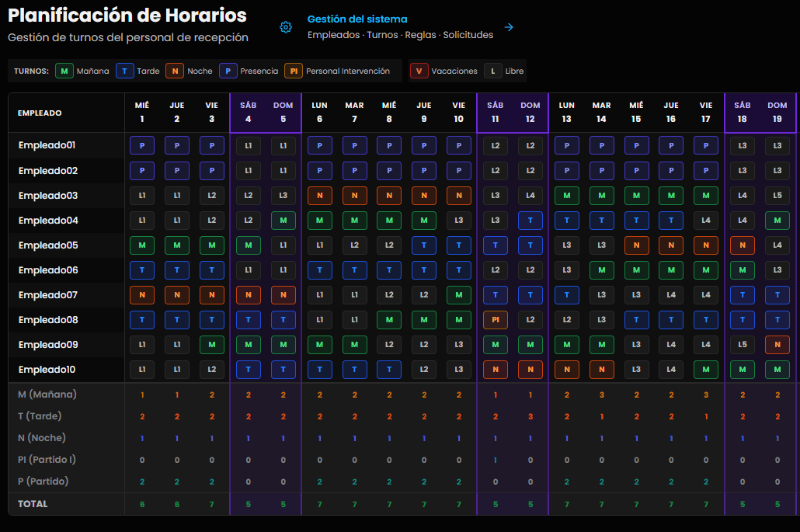The width and height of the screenshot is (800, 532).
Task: Click Empleado07's N shift on Friday 3
Action: (x=212, y=295)
